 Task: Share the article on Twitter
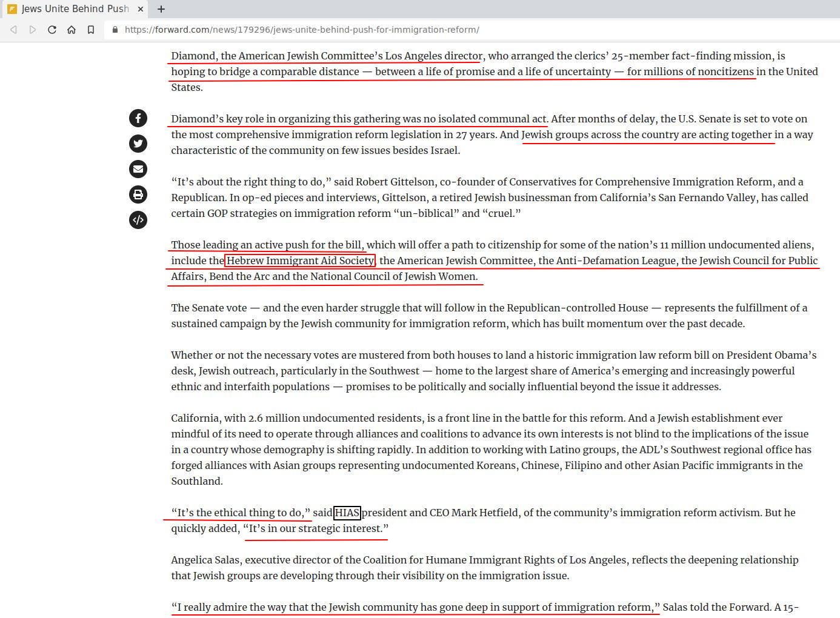pyautogui.click(x=138, y=144)
